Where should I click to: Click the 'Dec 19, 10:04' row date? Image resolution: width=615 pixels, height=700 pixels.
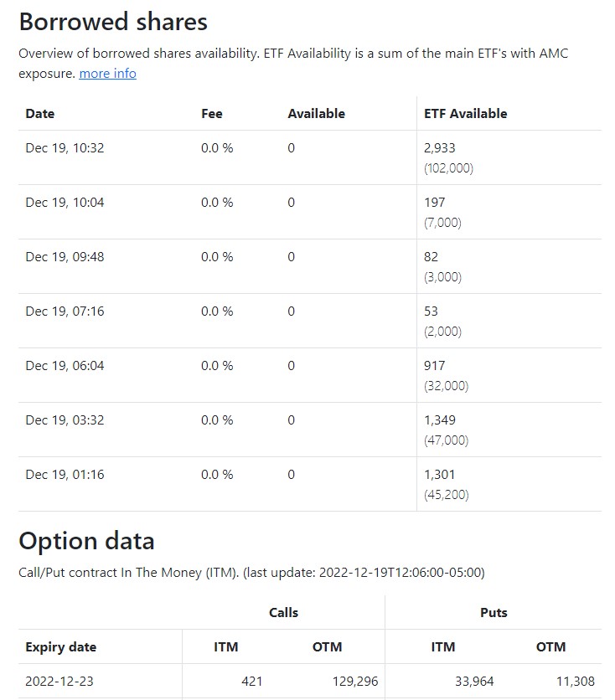coord(65,203)
